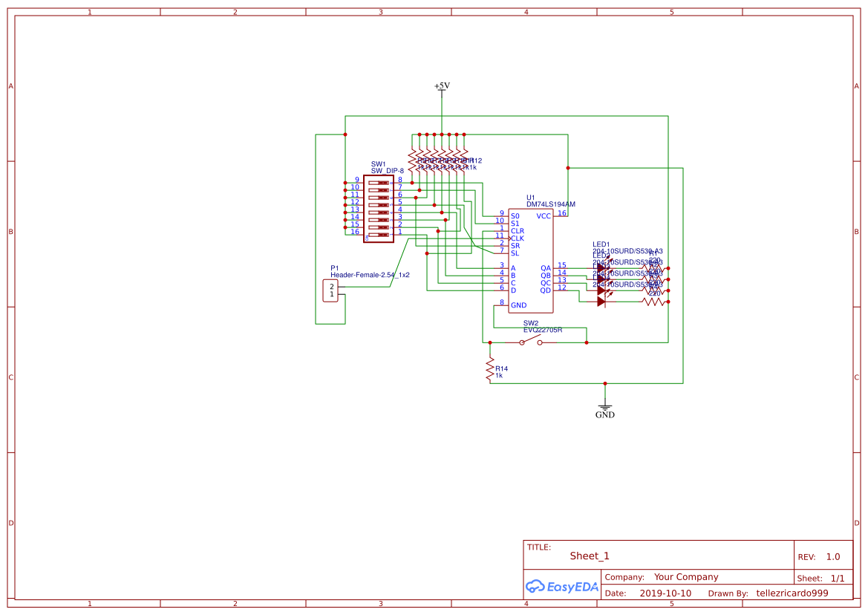Select the GND ground symbol
Image resolution: width=868 pixels, height=615 pixels.
coord(604,410)
